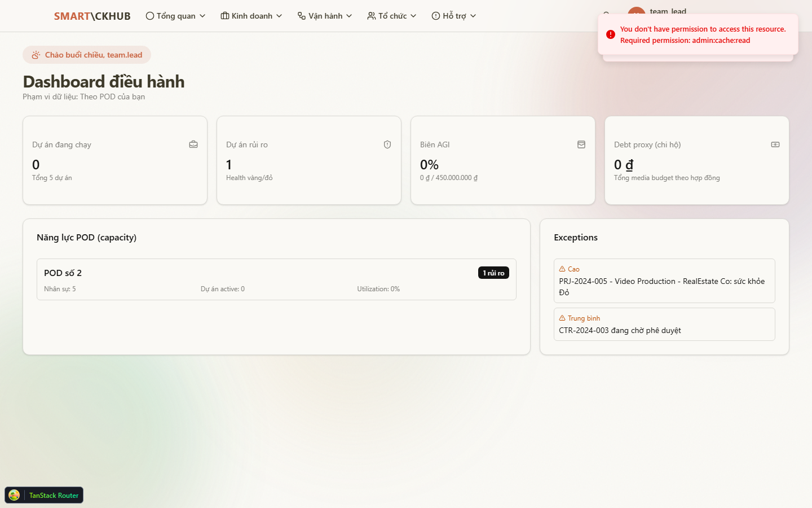Click the warning triangle beside the Cao label
812x508 pixels.
coord(562,269)
